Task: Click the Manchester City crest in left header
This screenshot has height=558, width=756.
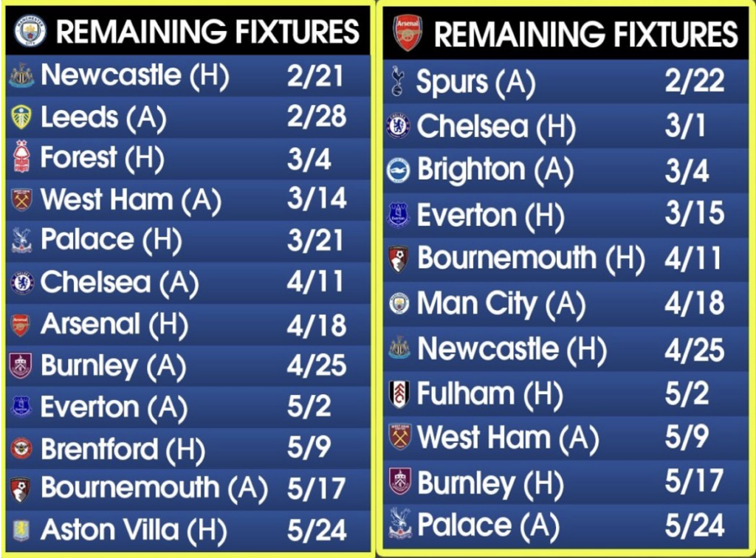Action: coord(30,31)
